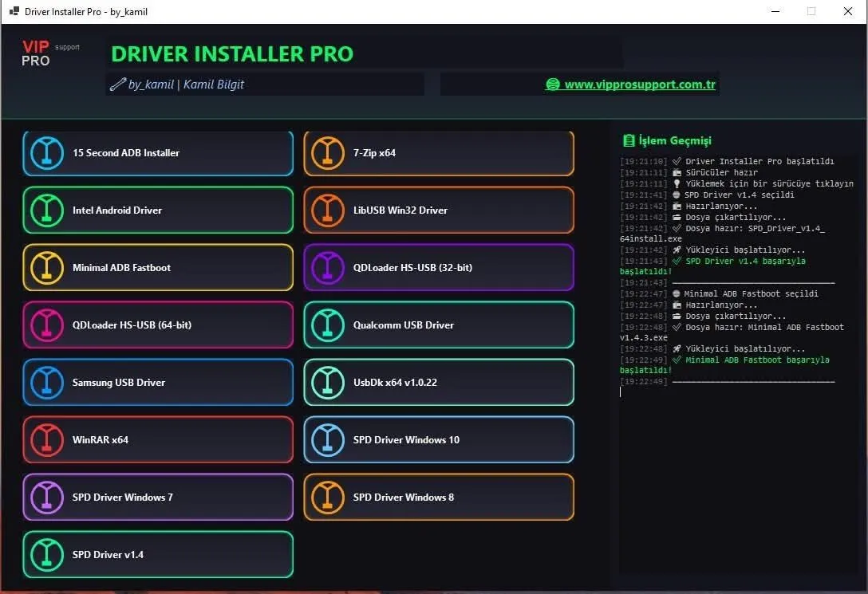
Task: Choose SPD Driver Windows 10
Action: click(x=439, y=440)
